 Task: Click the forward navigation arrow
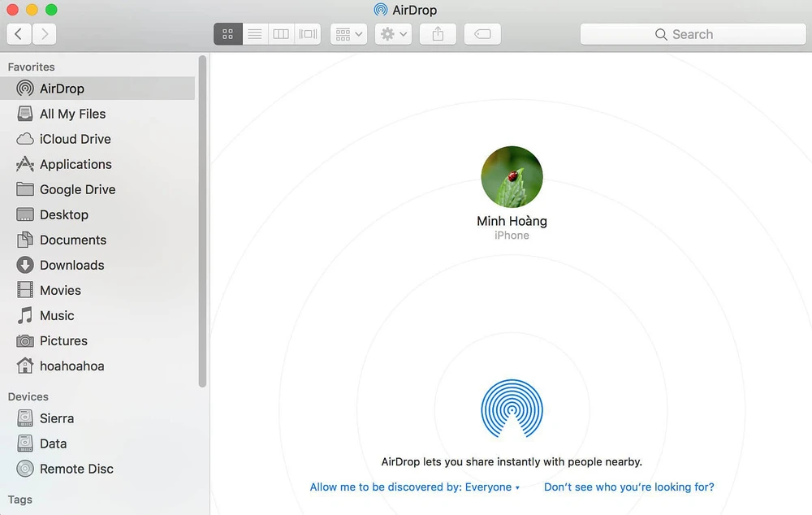[45, 34]
